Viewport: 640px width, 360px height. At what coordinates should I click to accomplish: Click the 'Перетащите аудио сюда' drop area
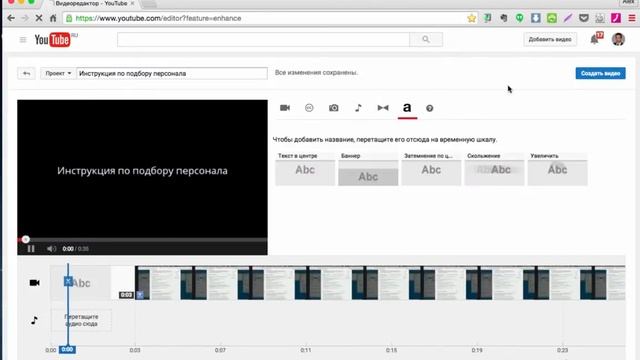point(81,320)
